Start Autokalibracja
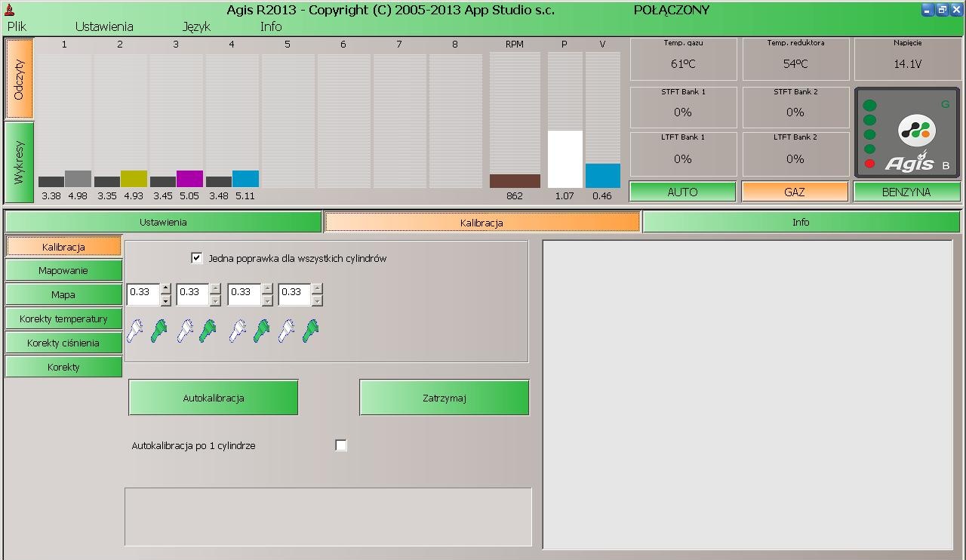 pyautogui.click(x=214, y=398)
